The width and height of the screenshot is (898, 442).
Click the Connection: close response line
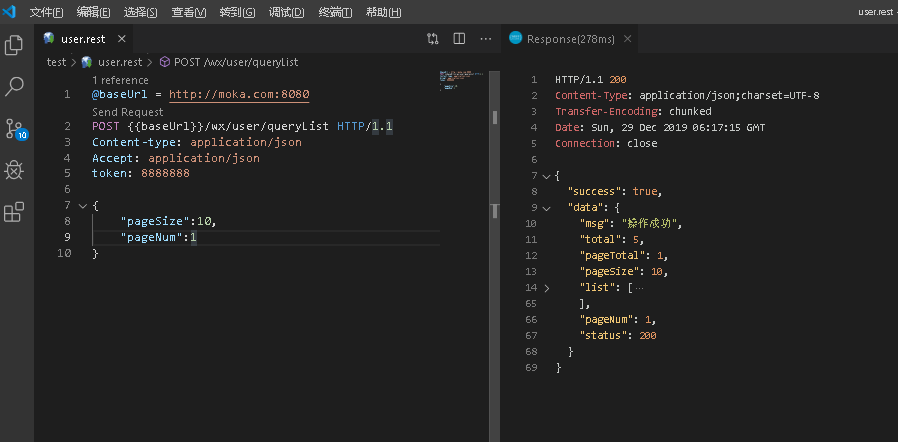coord(606,143)
